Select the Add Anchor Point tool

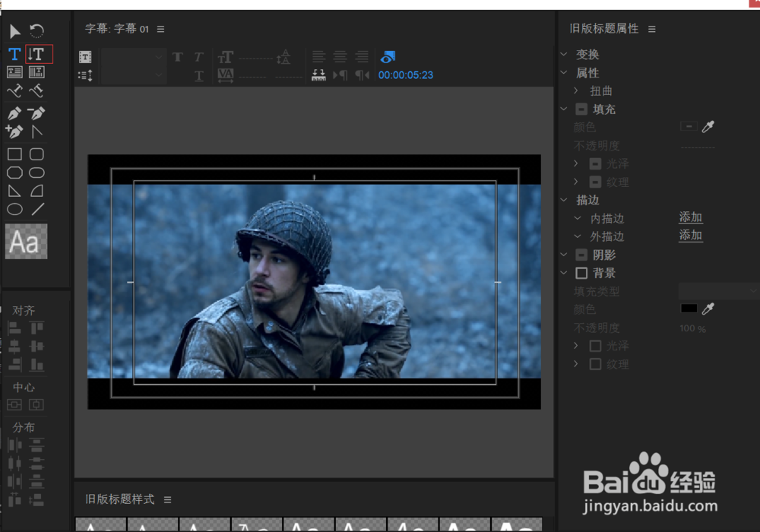point(14,131)
